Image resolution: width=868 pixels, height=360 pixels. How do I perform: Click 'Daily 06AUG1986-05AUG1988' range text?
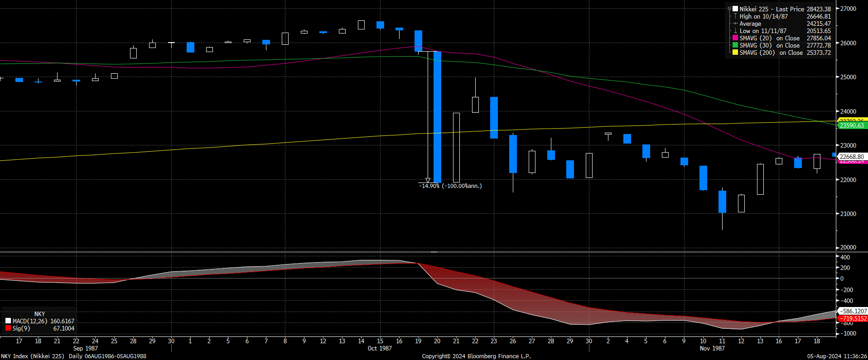tap(107, 356)
